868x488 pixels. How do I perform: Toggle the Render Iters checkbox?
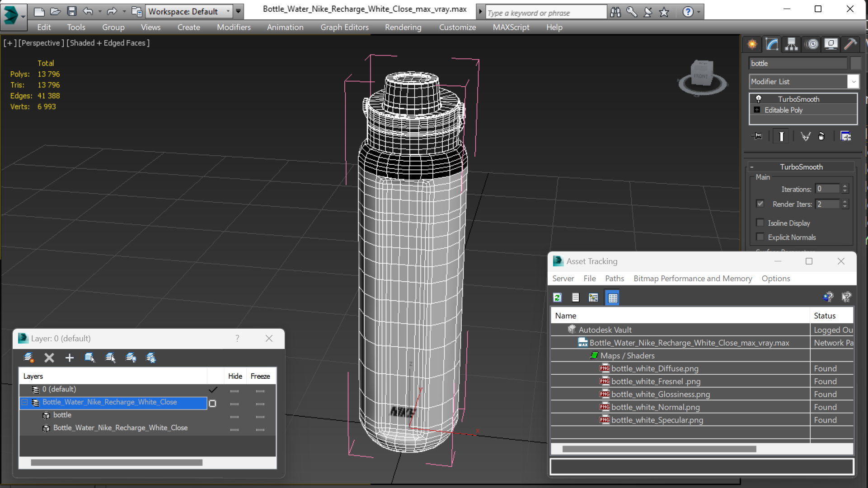click(760, 204)
